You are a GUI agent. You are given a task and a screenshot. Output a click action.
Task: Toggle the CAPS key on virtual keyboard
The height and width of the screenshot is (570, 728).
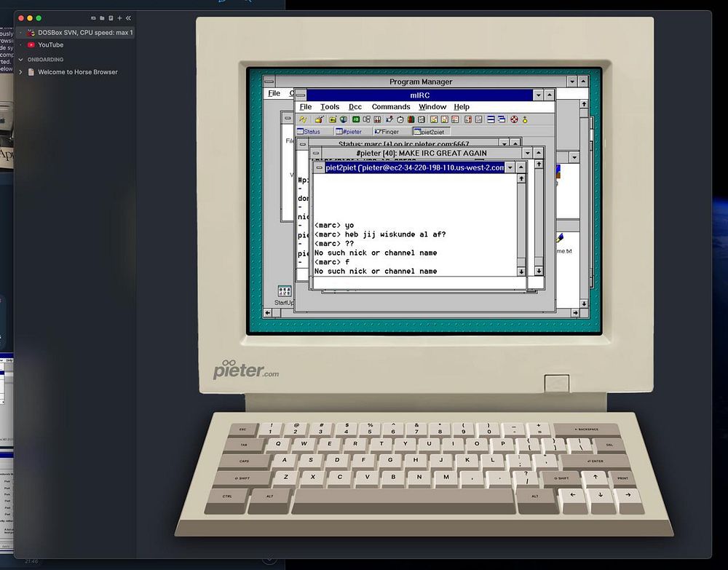[244, 462]
